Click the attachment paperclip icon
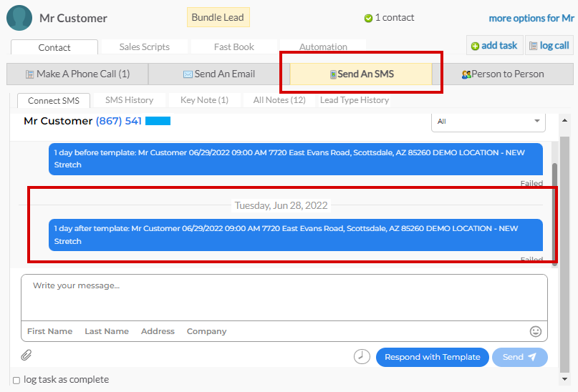 pos(27,356)
